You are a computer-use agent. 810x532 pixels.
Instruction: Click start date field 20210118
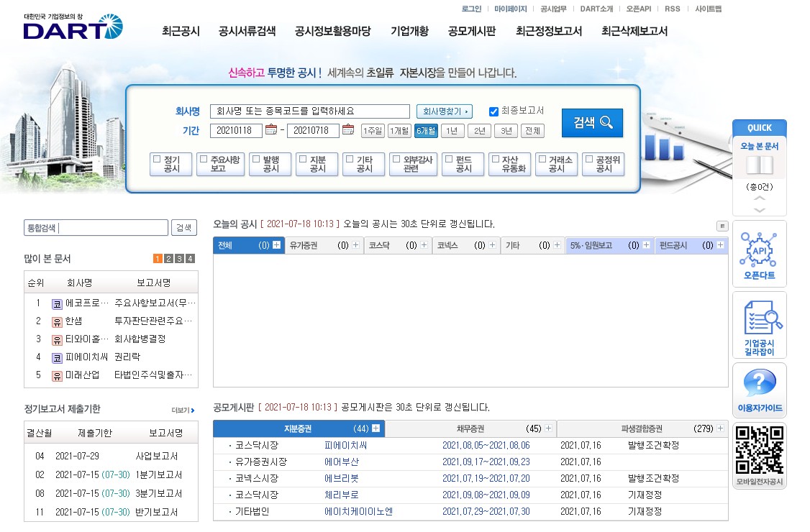[x=236, y=131]
